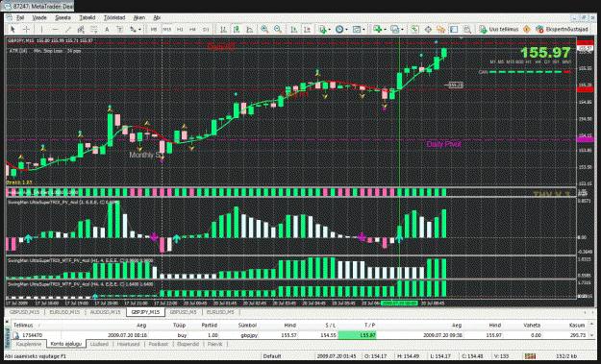Switch chart to H1 timeframe
Viewport: 601px width, 364px height.
coord(180,29)
